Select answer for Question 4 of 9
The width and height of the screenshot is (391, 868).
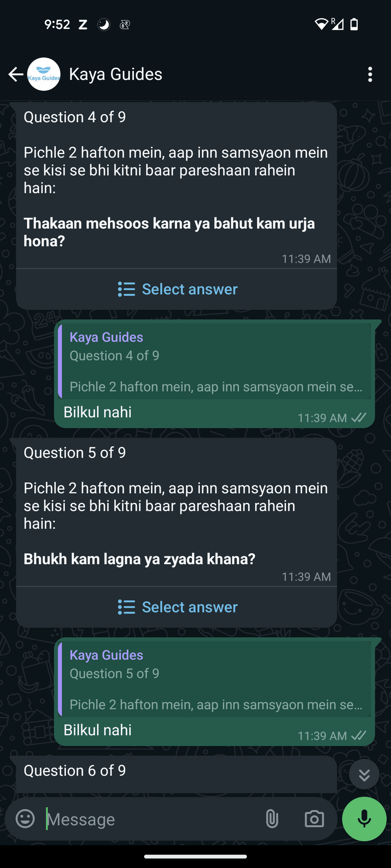177,289
